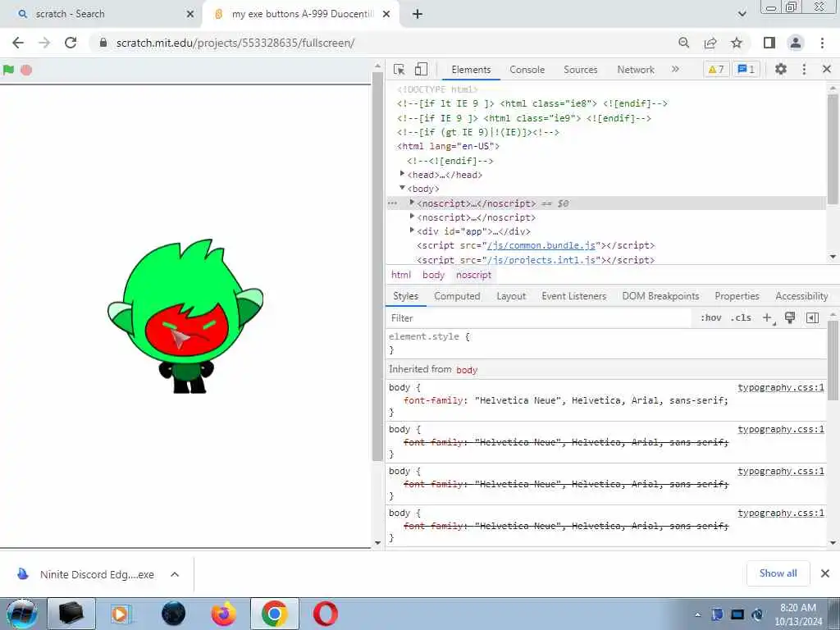Expand the head element node
The image size is (840, 630).
point(402,174)
